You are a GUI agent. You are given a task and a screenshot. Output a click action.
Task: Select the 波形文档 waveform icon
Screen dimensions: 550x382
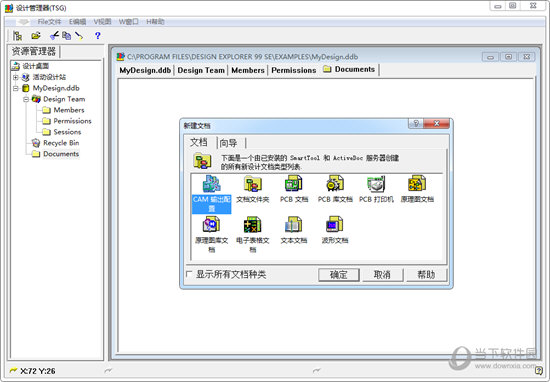click(x=335, y=224)
